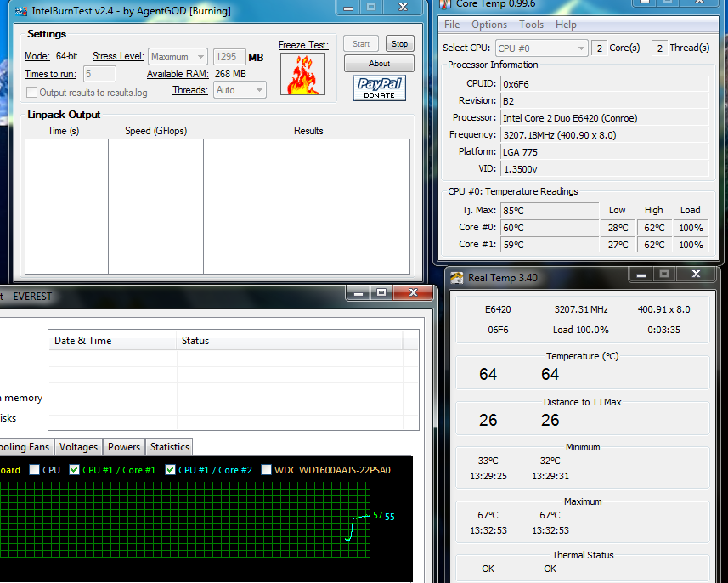Image resolution: width=728 pixels, height=583 pixels.
Task: Click the Freeze Test label link
Action: point(303,45)
